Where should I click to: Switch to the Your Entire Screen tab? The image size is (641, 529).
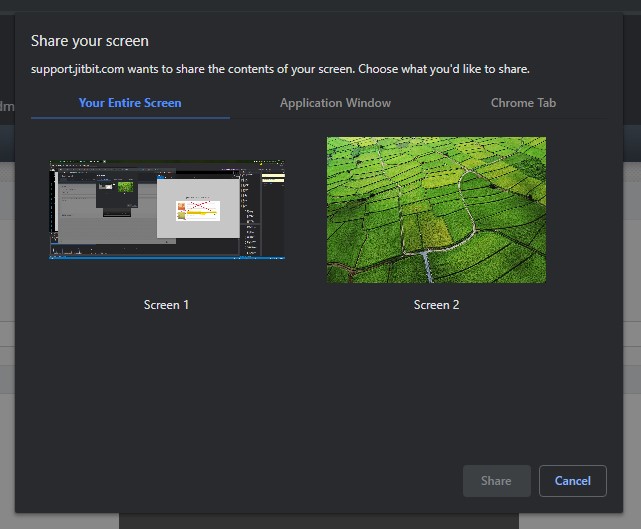[x=130, y=103]
